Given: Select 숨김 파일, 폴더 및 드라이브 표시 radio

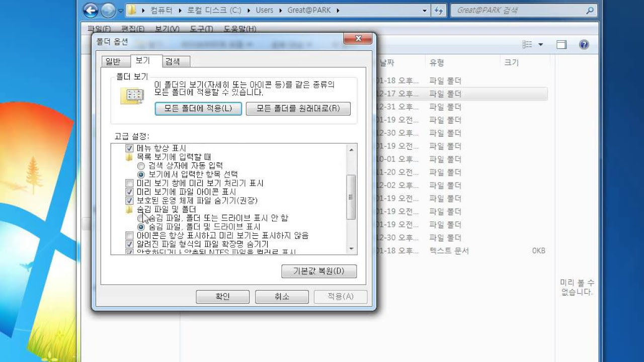Looking at the screenshot, I should pyautogui.click(x=141, y=227).
